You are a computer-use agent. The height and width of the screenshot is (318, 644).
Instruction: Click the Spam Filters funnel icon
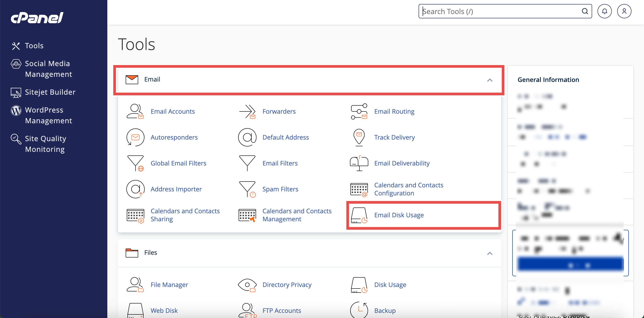click(x=247, y=189)
